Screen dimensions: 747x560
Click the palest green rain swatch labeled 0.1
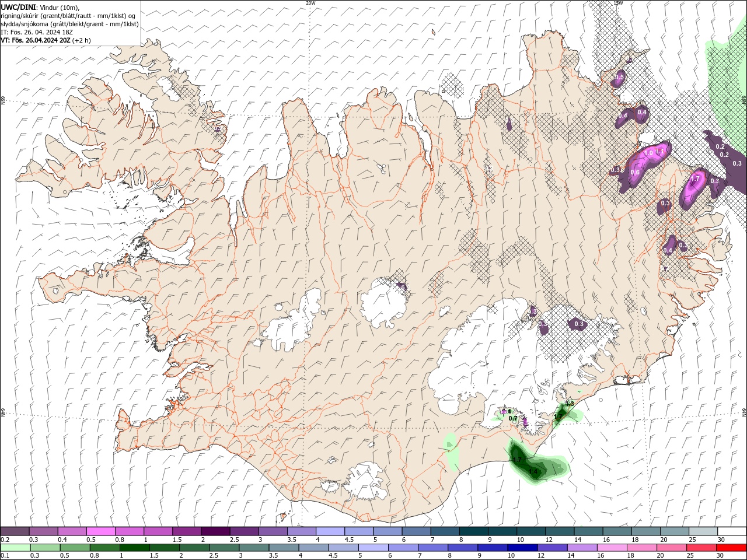pos(15,548)
